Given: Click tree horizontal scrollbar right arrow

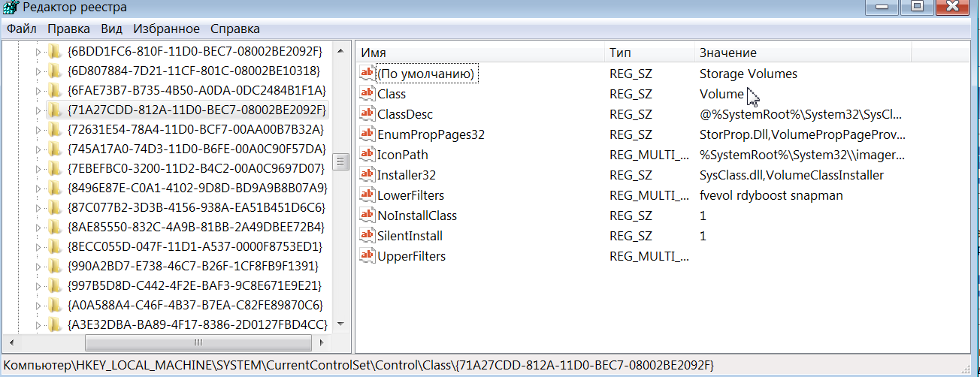Looking at the screenshot, I should pos(323,342).
